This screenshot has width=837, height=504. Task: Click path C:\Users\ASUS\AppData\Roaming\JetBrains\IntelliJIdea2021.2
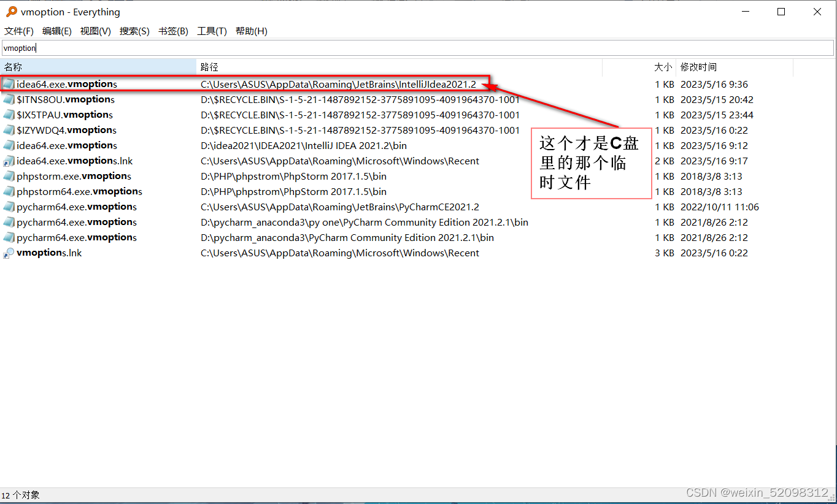click(x=338, y=84)
